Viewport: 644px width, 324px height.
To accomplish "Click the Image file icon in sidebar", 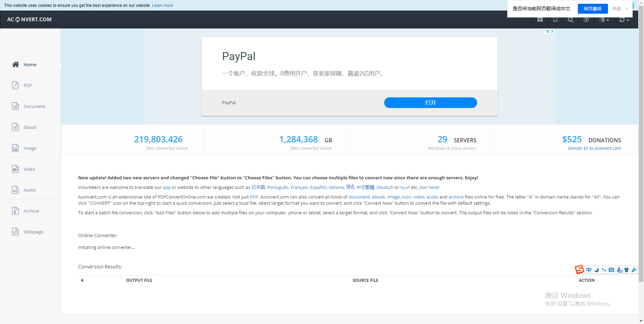I will 15,148.
